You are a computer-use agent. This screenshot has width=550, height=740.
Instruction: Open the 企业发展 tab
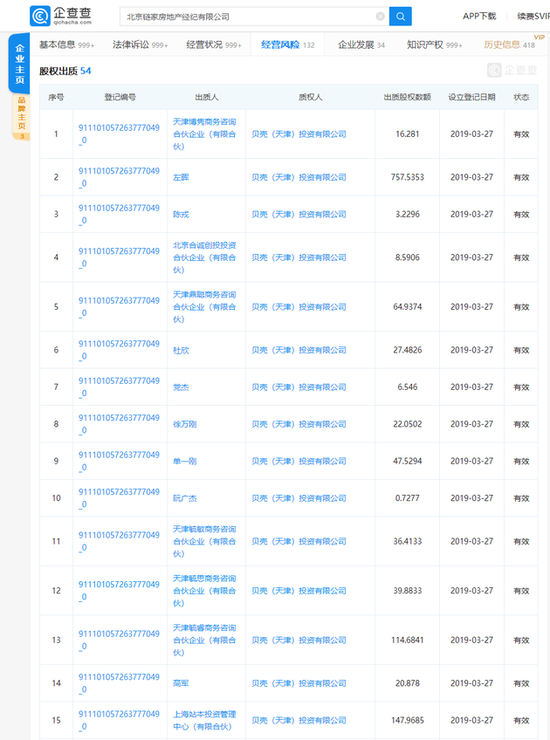click(361, 45)
